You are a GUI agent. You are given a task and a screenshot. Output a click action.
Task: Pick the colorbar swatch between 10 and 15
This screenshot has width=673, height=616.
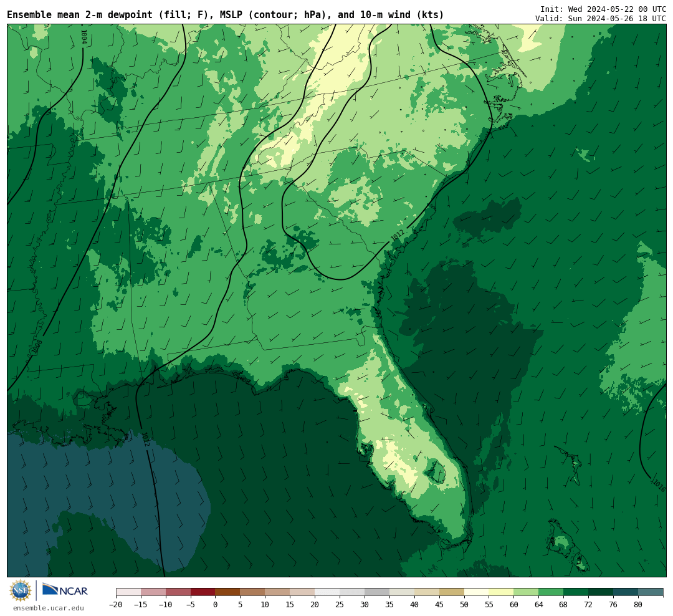[x=278, y=592]
